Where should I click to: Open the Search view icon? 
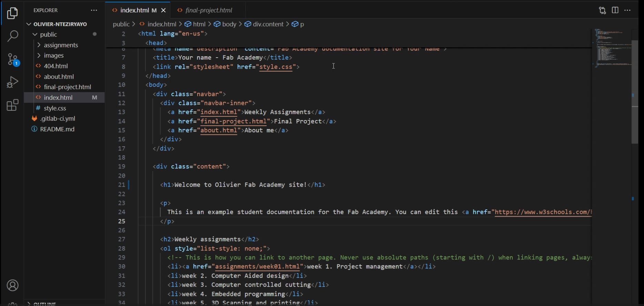click(12, 36)
